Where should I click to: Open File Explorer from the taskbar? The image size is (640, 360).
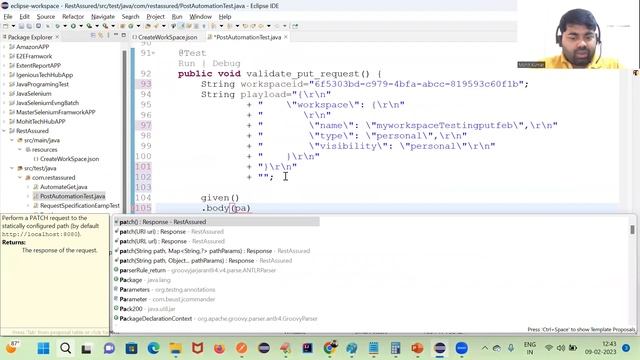point(176,348)
